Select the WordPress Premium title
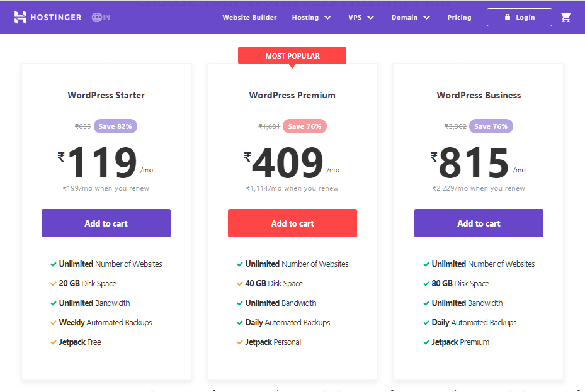 292,96
